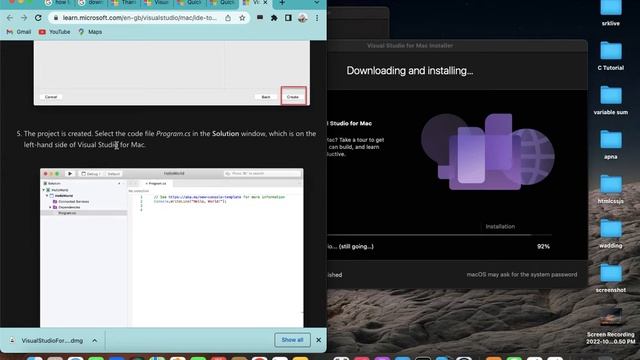Click the address bar showing learn.microsoft.com
This screenshot has width=640, height=360.
[x=140, y=18]
